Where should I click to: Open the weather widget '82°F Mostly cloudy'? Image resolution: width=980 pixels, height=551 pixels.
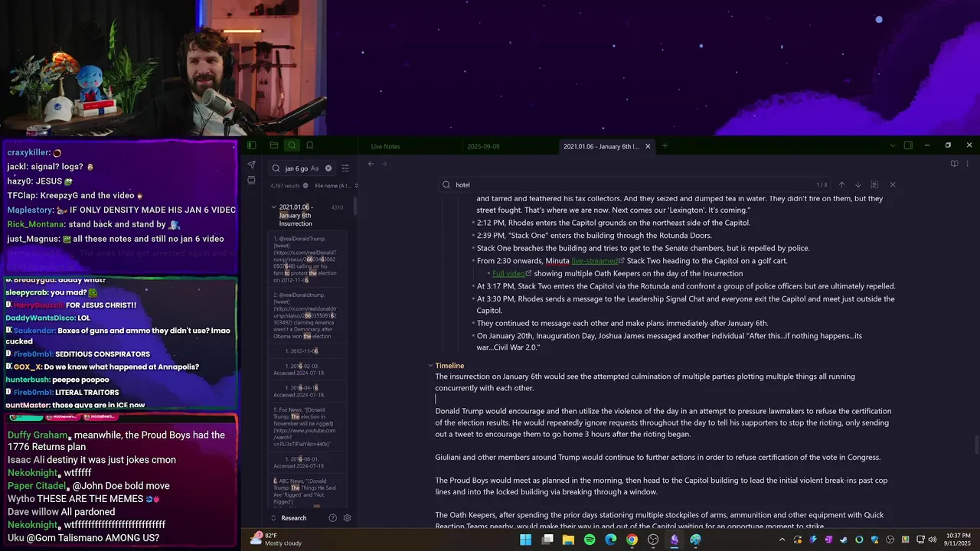pyautogui.click(x=276, y=540)
